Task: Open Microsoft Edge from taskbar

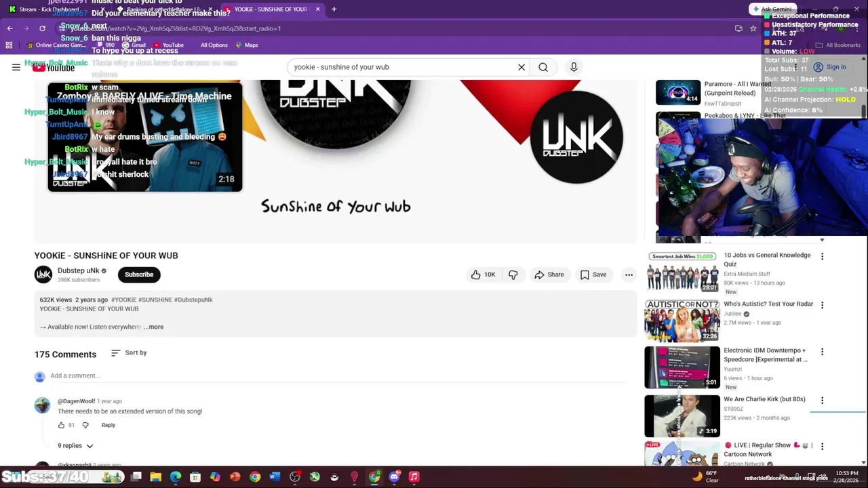Action: pos(176,477)
